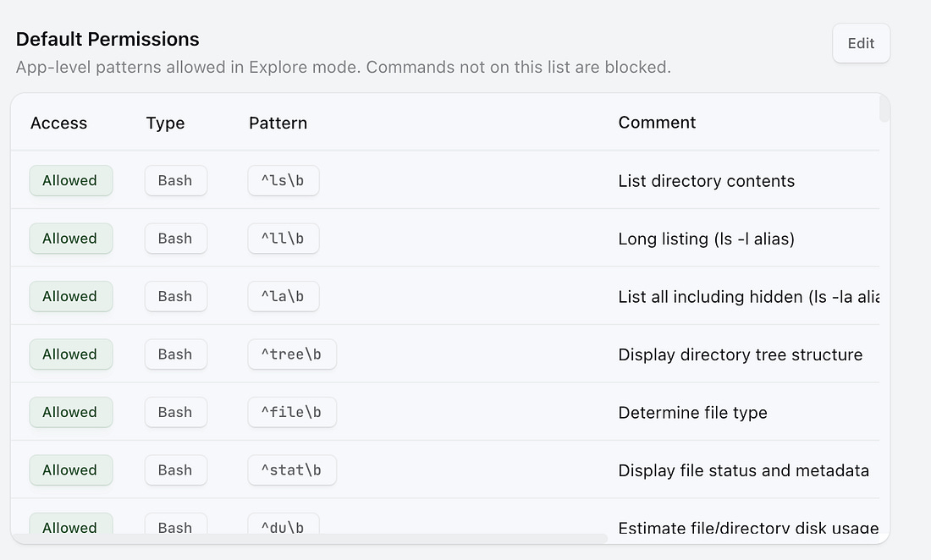Click 'Display directory tree structure' comment

pos(740,355)
